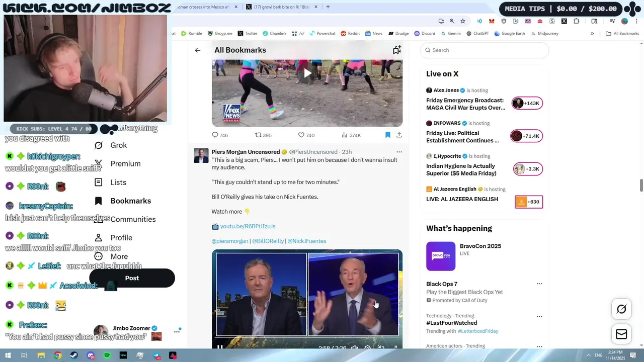Click the Post button
This screenshot has height=362, width=644.
(x=132, y=278)
